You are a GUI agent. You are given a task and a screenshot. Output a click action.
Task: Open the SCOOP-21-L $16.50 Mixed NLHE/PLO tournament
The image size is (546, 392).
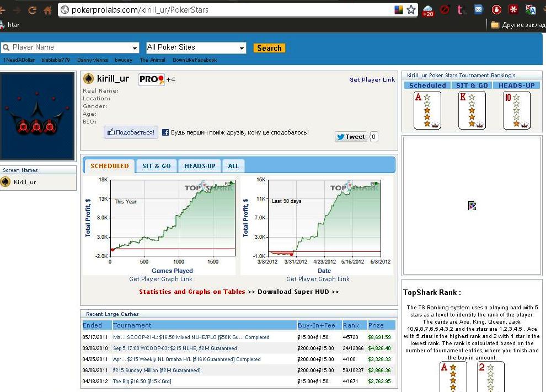click(x=191, y=337)
